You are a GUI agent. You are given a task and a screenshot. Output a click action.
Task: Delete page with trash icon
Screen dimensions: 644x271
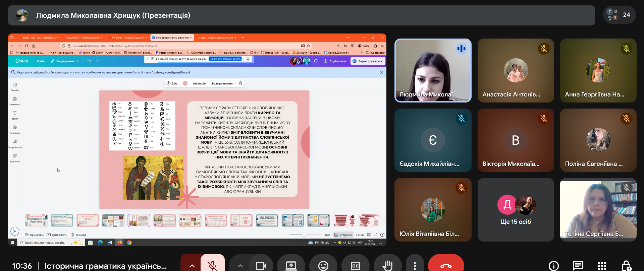[240, 83]
